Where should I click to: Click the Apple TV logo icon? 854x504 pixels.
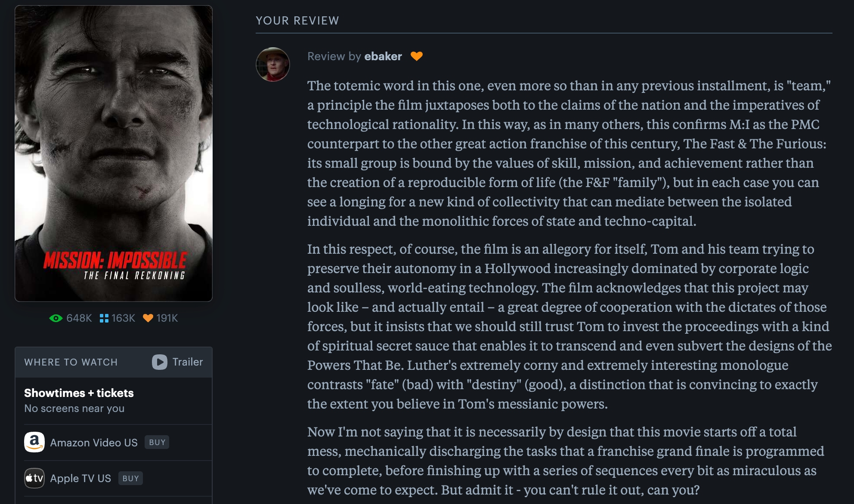click(34, 478)
